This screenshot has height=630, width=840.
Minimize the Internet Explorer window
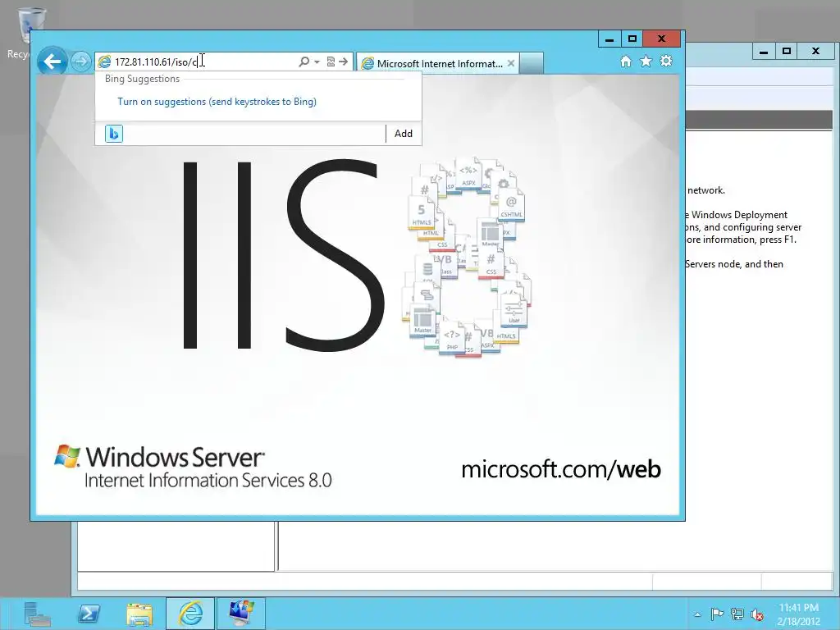(609, 39)
